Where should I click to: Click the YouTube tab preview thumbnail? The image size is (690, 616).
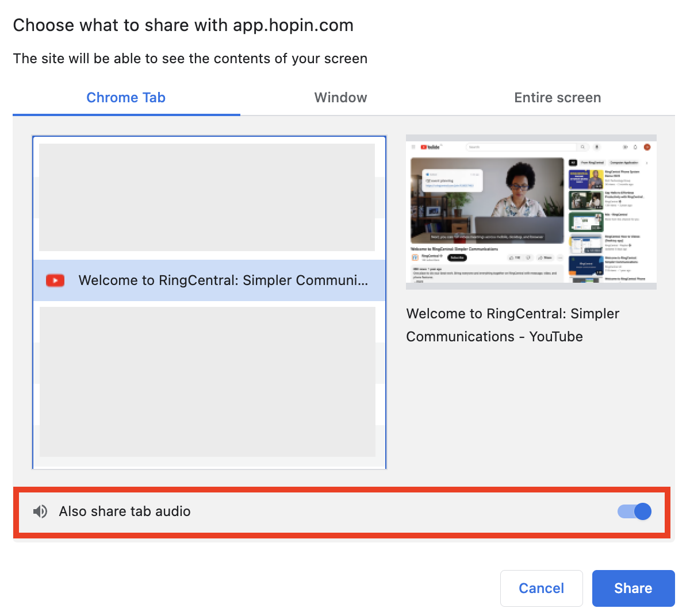click(531, 212)
